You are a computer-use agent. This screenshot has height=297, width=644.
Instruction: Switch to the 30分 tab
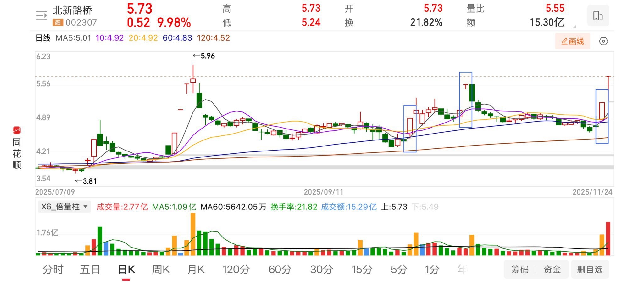[321, 269]
